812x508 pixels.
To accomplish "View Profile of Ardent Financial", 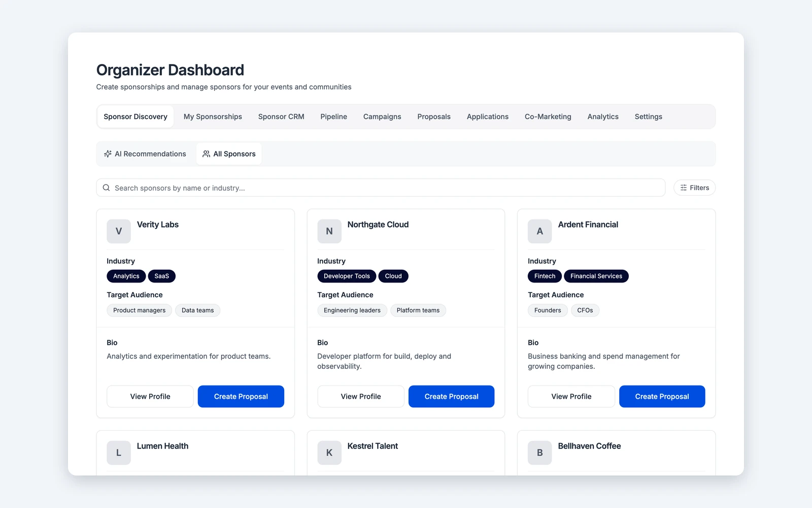I will click(x=571, y=396).
